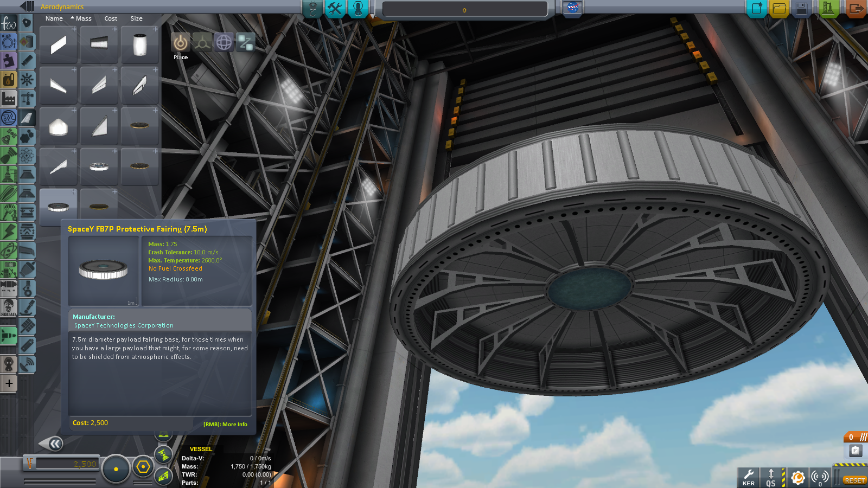
Task: Open the QS QuickSearch mod button
Action: pos(771,478)
